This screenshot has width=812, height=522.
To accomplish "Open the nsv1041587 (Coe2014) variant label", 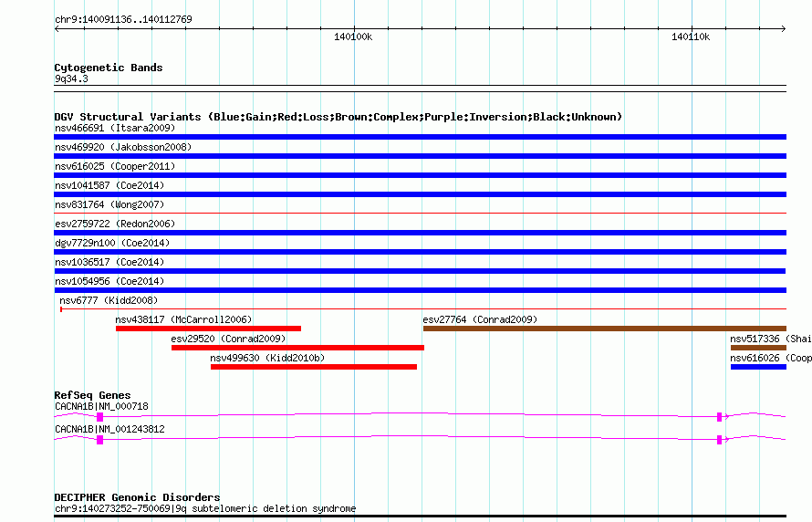I will (x=109, y=185).
